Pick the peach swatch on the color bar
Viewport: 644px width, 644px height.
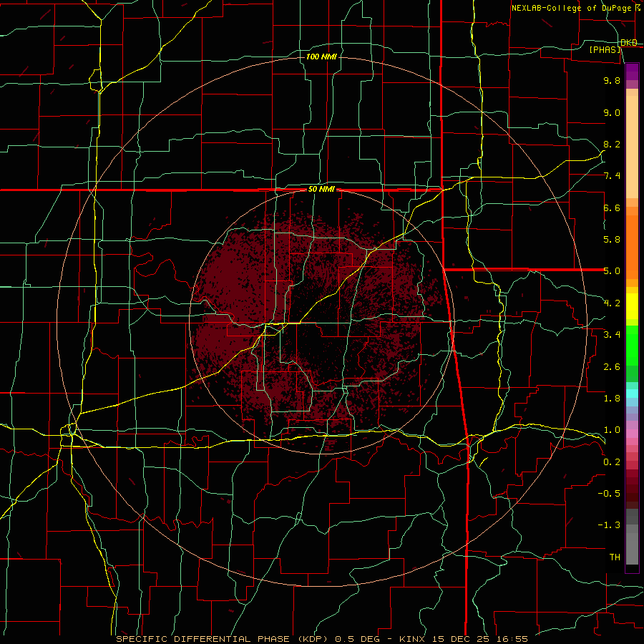632,148
